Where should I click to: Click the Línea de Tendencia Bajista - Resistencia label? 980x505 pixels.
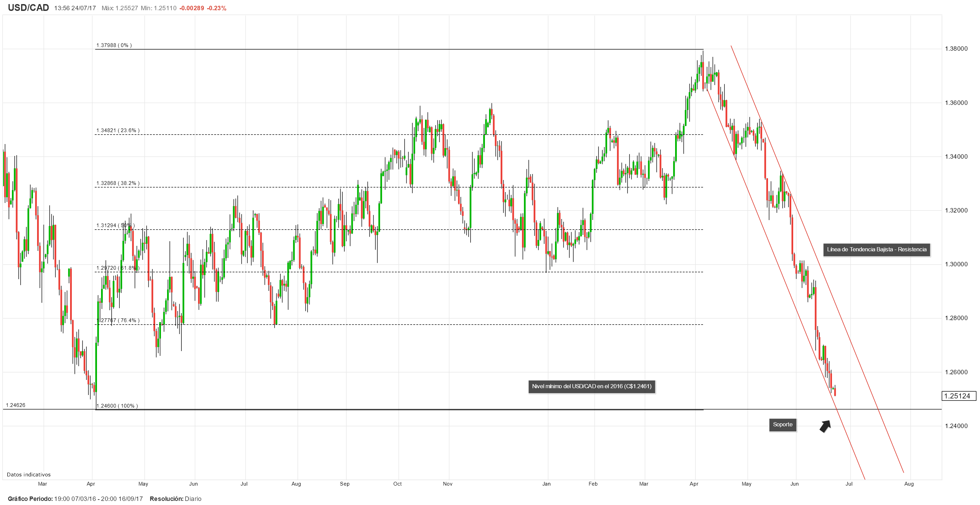[x=877, y=250]
